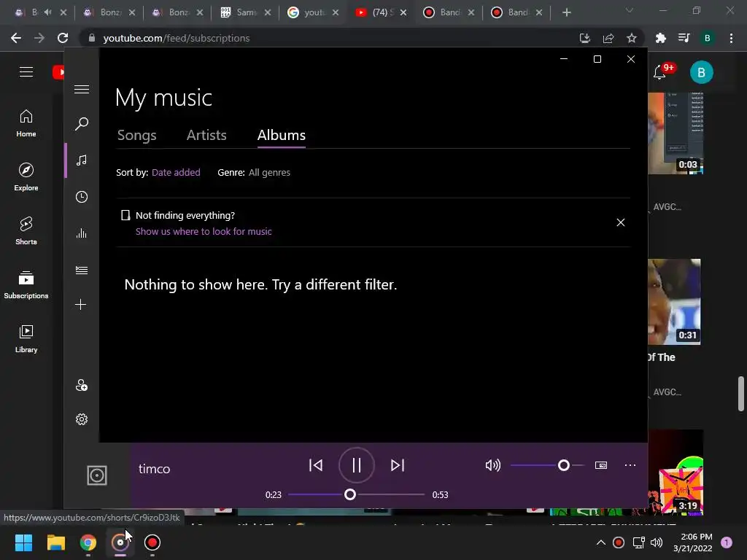Click the song progress seek knob
The height and width of the screenshot is (560, 747).
coord(349,495)
